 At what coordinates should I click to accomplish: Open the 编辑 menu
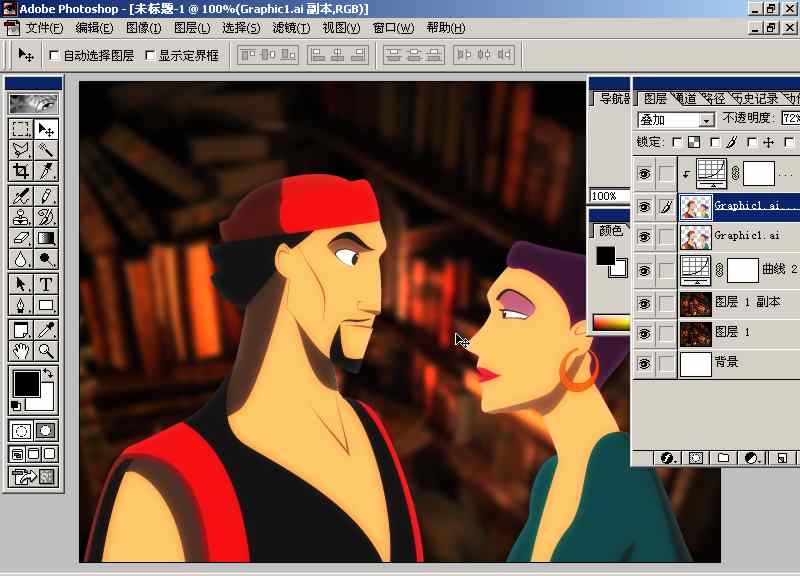(94, 28)
